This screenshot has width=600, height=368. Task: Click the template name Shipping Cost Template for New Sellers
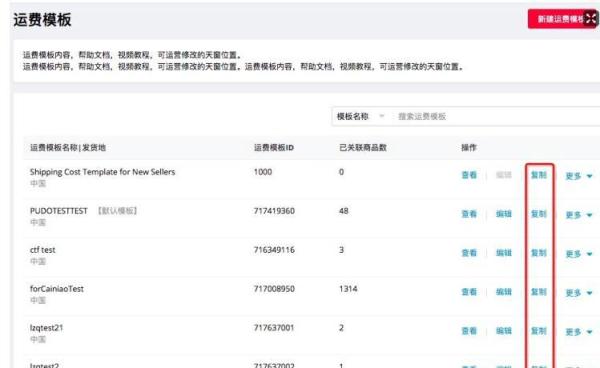[x=102, y=172]
